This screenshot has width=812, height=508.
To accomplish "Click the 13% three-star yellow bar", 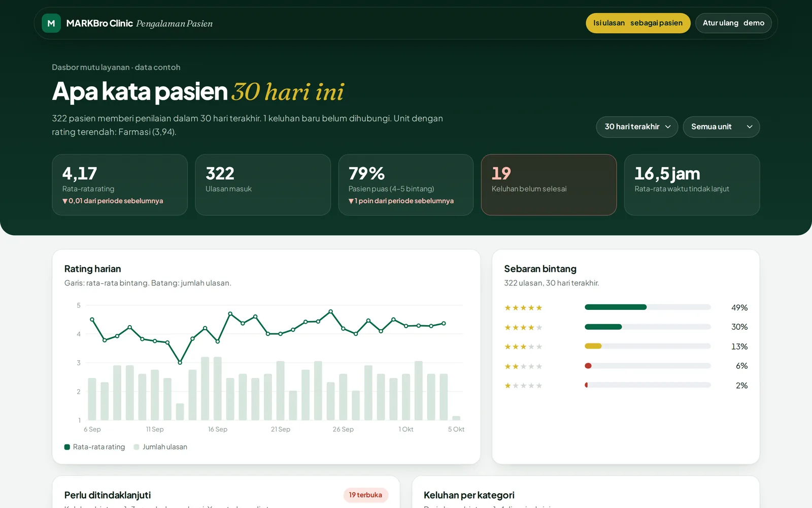I will 593,346.
